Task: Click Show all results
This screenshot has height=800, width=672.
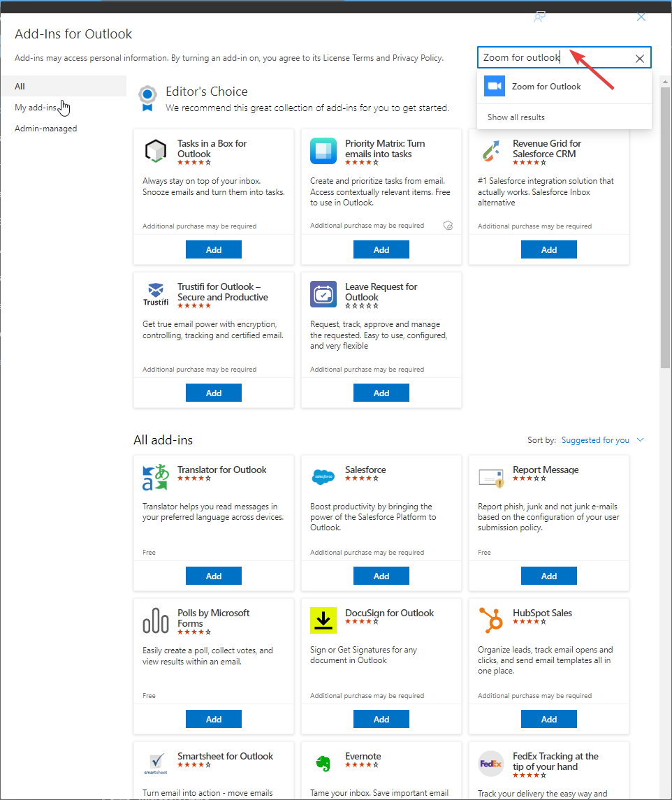Action: [516, 117]
